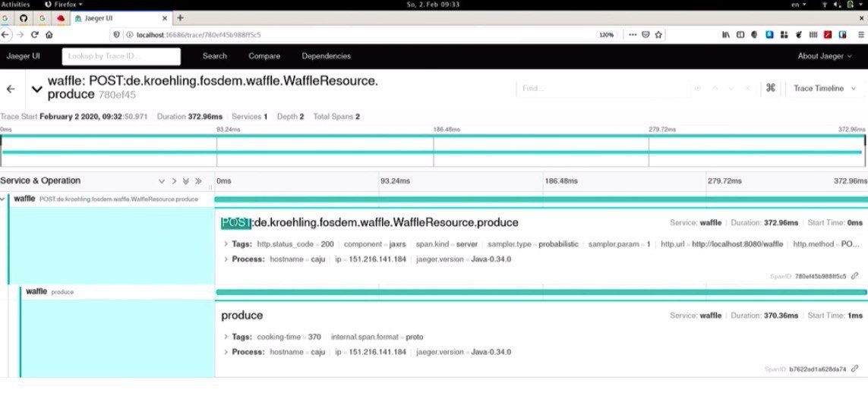Click the column resize handle beside Service & Operation
Viewport: 868px width, 402px height.
210,187
